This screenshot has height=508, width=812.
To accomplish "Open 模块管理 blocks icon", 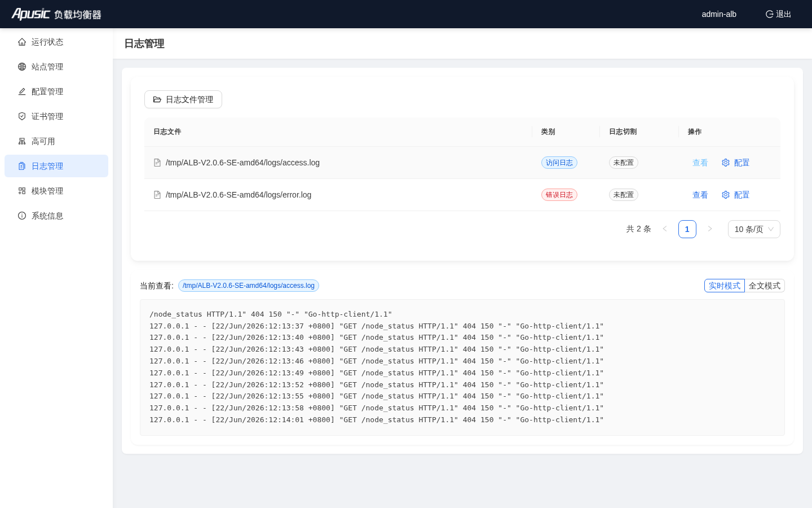I will (22, 191).
